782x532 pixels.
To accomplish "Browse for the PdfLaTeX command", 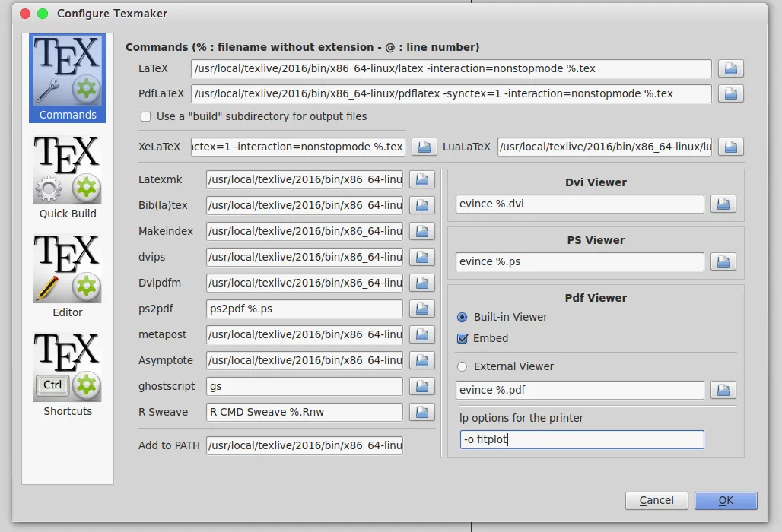I will pyautogui.click(x=730, y=93).
